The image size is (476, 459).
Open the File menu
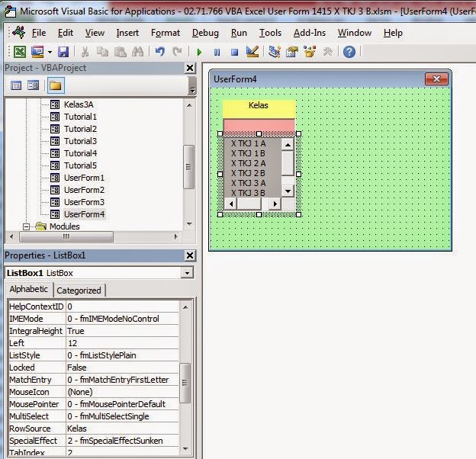(x=39, y=33)
